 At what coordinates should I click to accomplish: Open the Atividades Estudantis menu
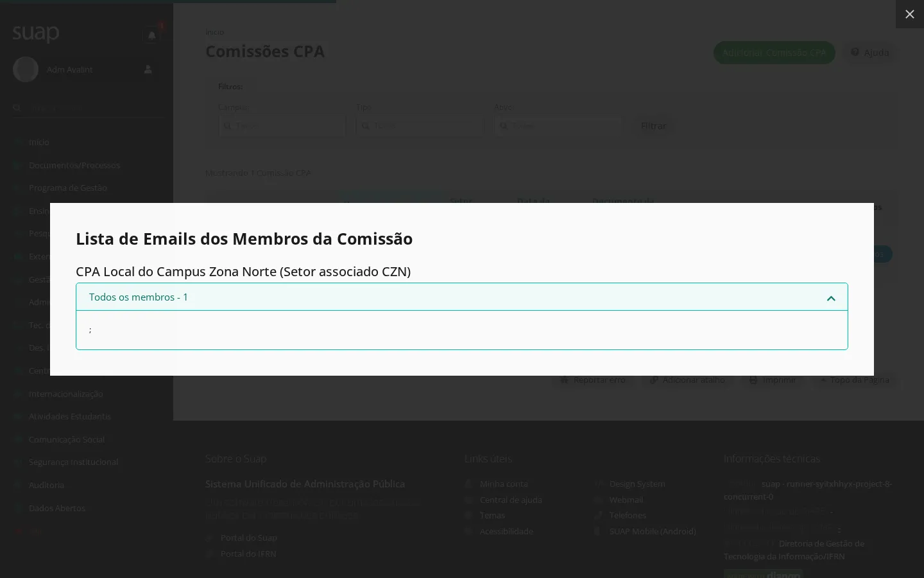coord(70,416)
